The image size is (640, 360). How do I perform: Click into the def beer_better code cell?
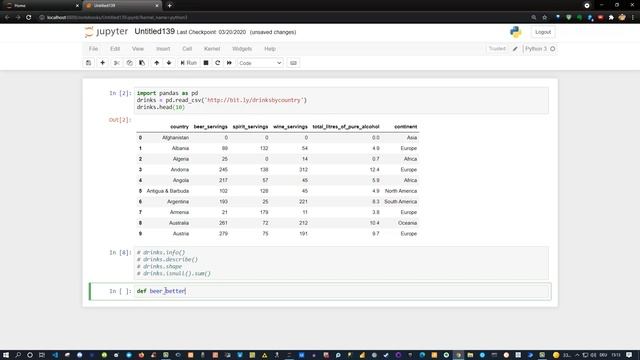pos(342,291)
